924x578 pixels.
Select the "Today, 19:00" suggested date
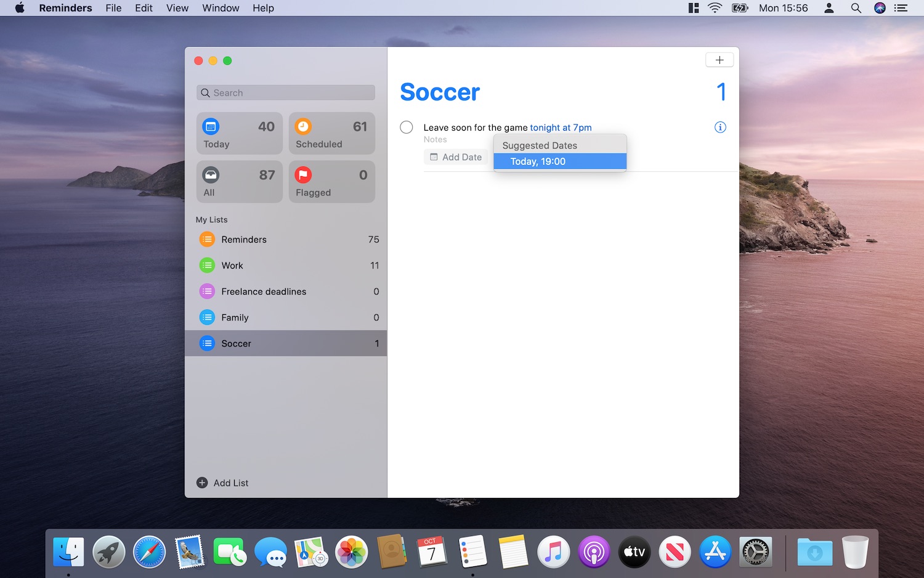(x=559, y=161)
